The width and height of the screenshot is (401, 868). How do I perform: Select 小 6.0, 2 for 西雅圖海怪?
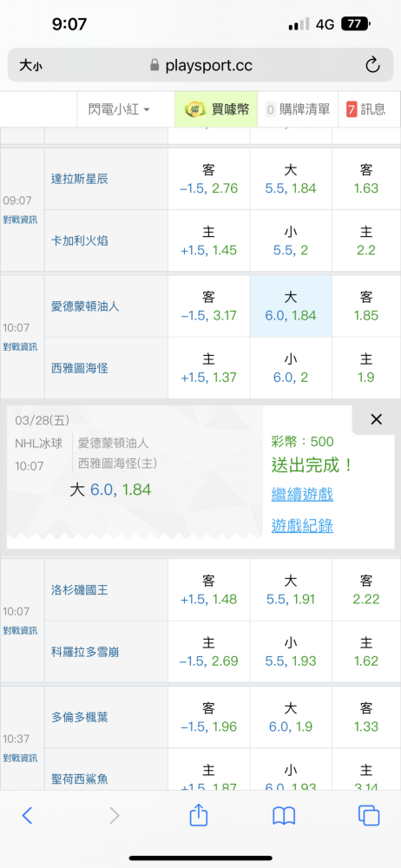291,368
